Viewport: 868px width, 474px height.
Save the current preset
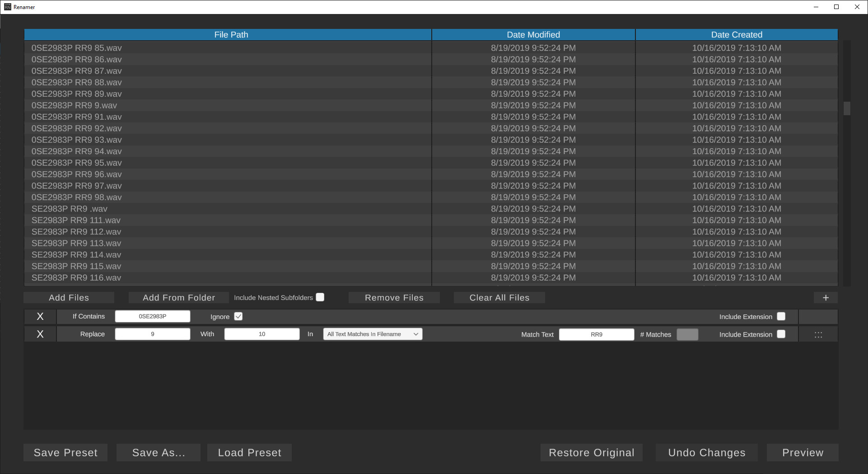click(65, 452)
